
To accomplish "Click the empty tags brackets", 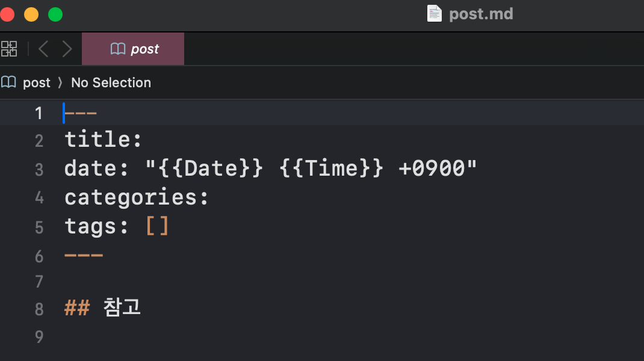I will pos(158,226).
